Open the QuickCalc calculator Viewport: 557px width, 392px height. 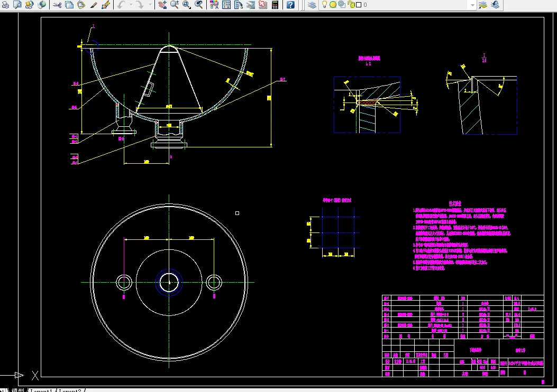coord(275,5)
